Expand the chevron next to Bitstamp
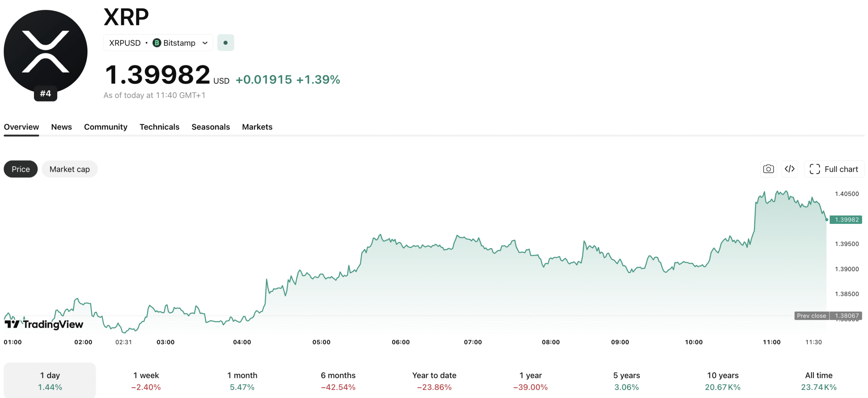Image resolution: width=868 pixels, height=398 pixels. click(205, 43)
